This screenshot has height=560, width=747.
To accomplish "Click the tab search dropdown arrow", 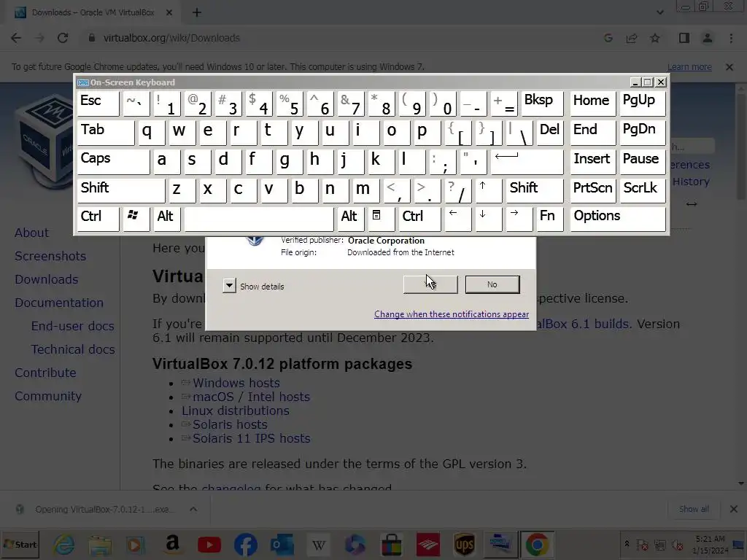I will point(659,12).
